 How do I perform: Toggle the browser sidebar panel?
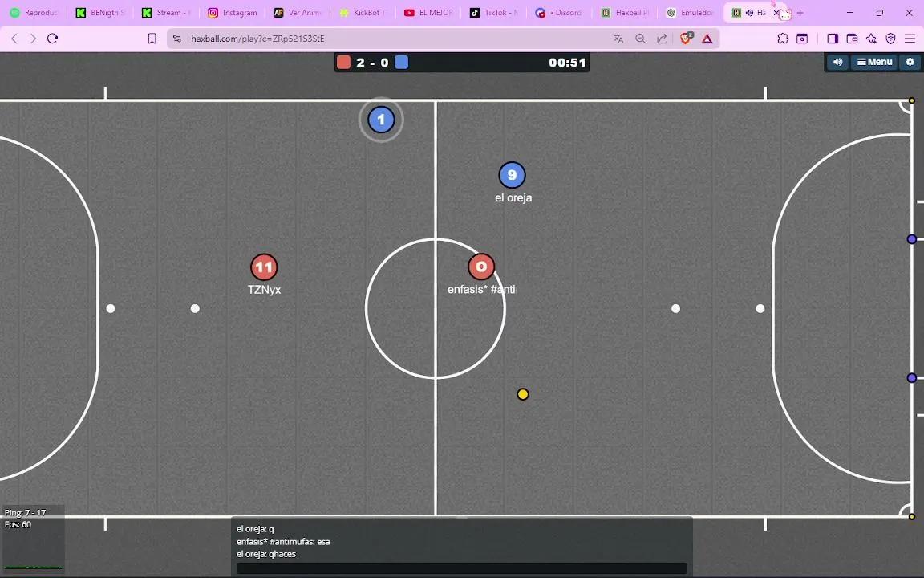click(x=833, y=39)
